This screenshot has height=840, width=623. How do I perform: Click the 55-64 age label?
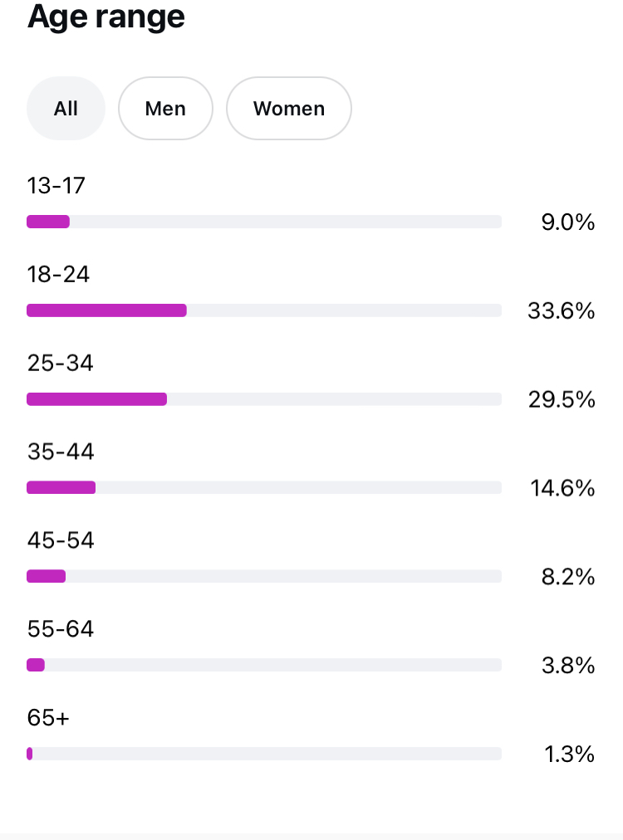[x=61, y=629]
